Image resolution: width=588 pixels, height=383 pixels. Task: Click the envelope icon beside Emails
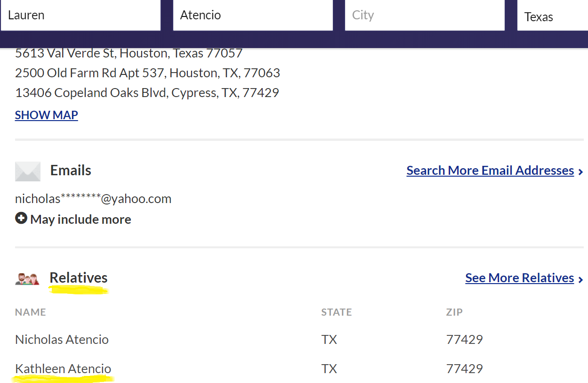[x=28, y=171]
